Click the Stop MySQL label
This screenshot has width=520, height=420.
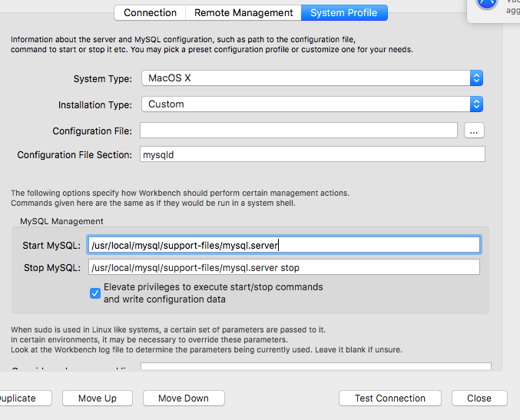tap(52, 267)
